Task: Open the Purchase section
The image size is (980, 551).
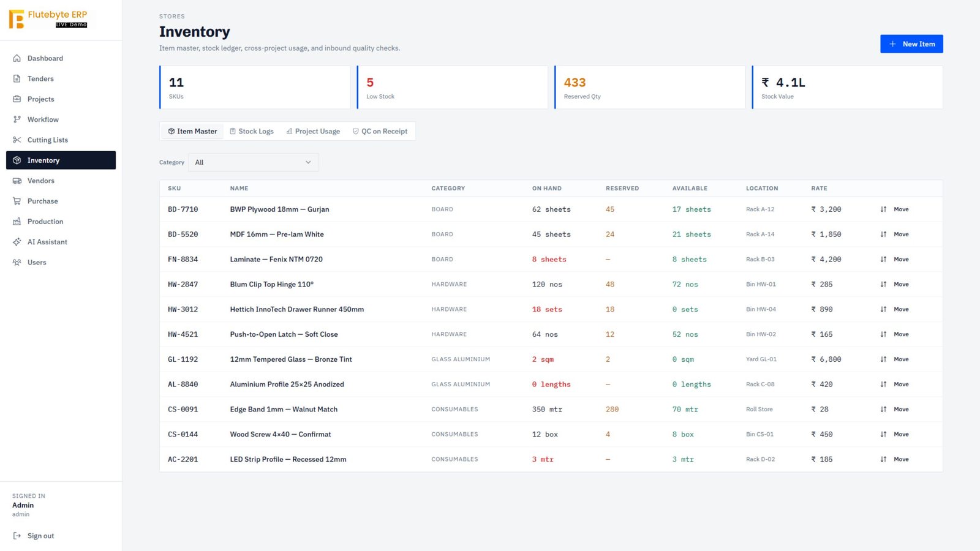Action: (61, 201)
